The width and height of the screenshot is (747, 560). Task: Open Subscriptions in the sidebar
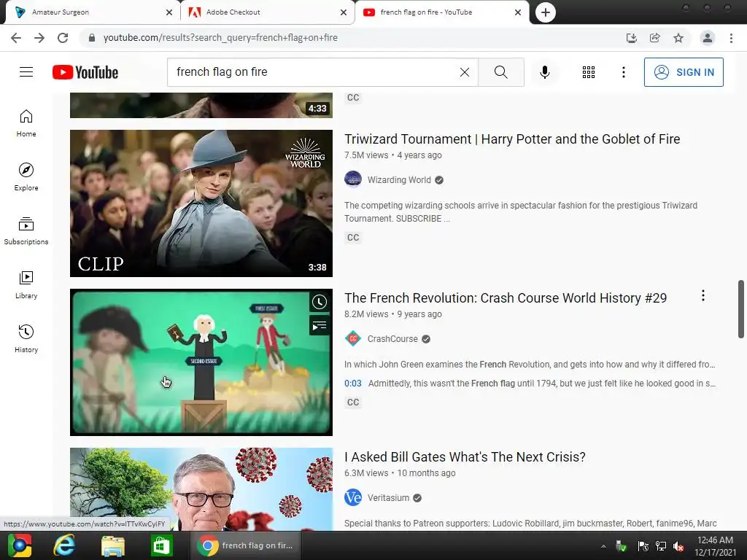pyautogui.click(x=26, y=231)
